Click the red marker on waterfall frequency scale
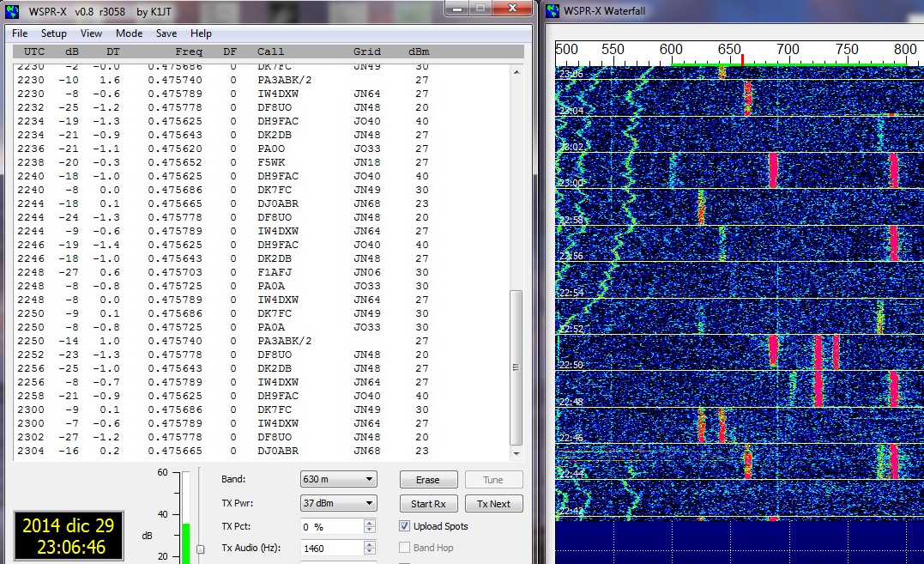 [742, 60]
